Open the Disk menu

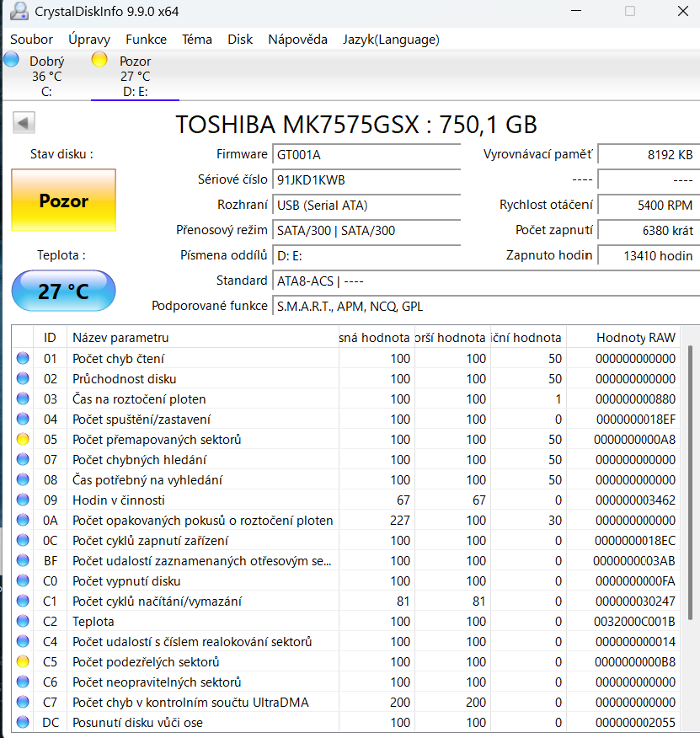(x=240, y=40)
